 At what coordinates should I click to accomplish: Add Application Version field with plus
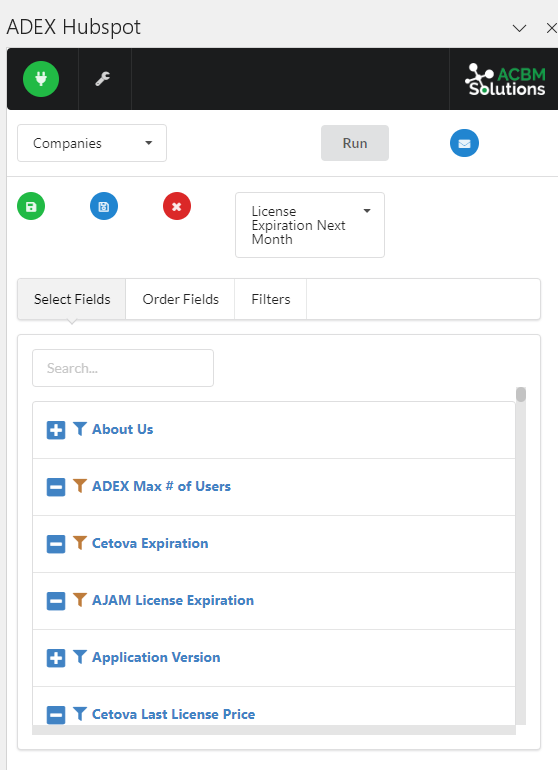(x=56, y=658)
